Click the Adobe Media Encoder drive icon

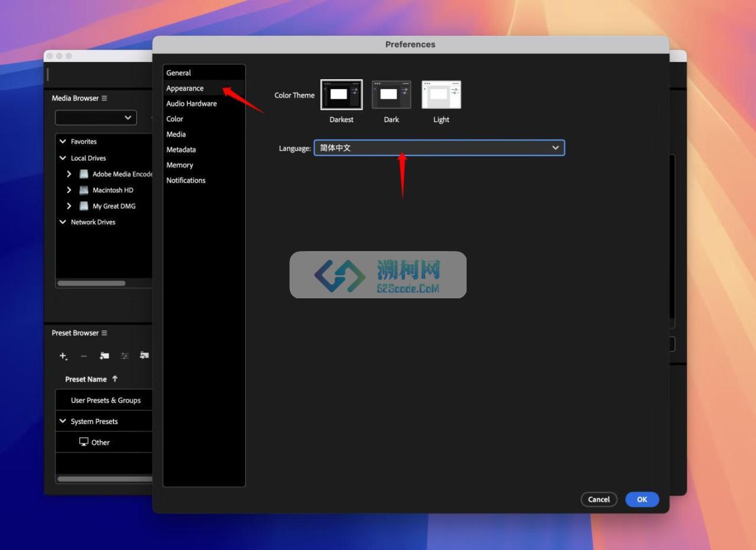tap(84, 174)
